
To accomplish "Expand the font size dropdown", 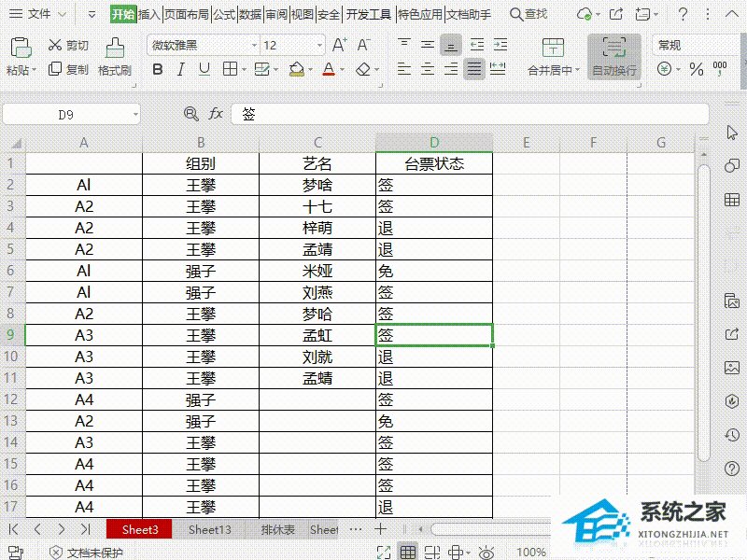I will point(318,44).
